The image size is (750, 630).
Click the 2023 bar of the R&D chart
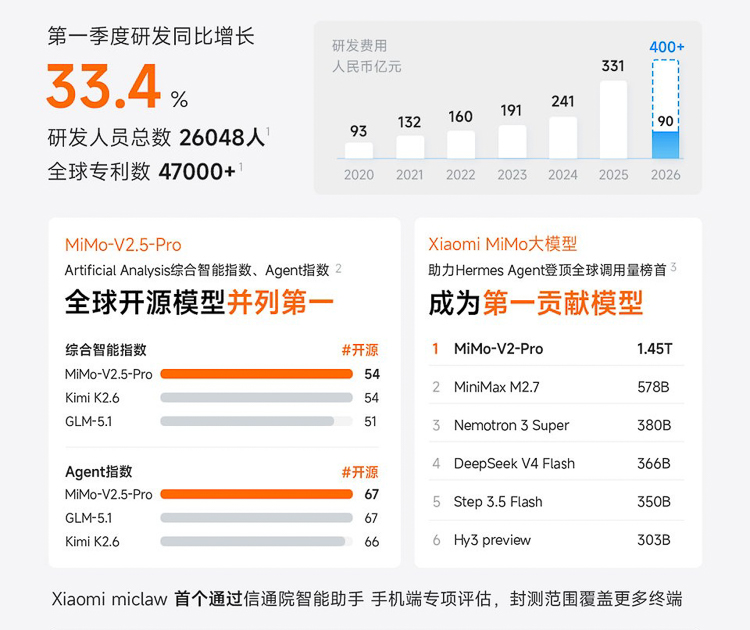tap(512, 142)
